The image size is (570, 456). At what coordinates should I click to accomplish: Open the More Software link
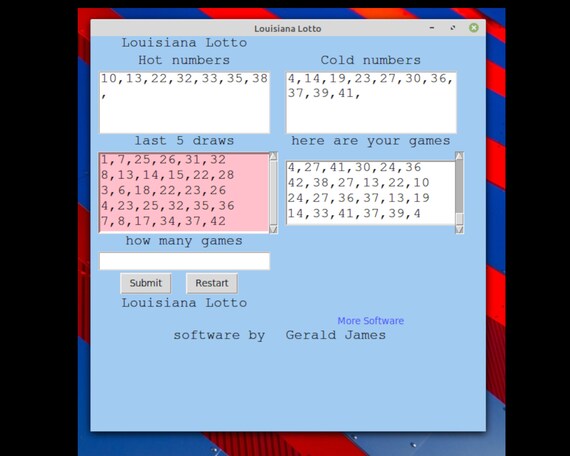click(x=370, y=321)
